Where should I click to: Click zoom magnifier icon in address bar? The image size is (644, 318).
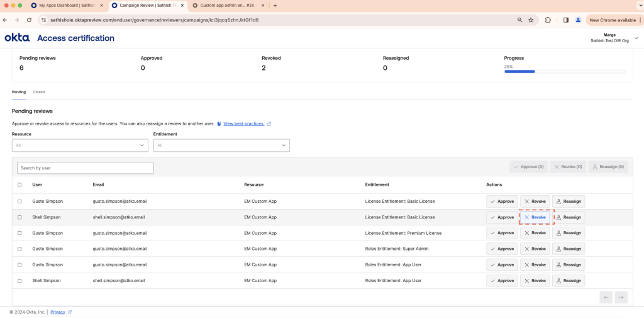tap(519, 20)
